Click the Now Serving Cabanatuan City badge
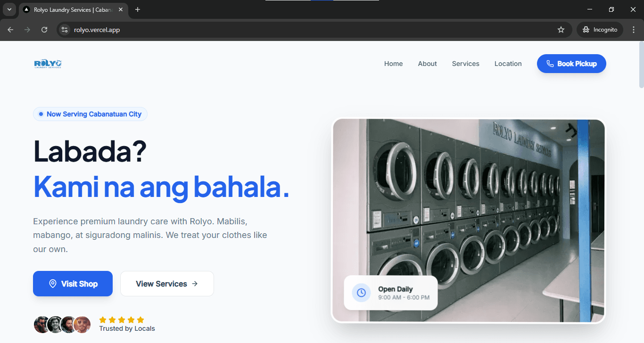Image resolution: width=644 pixels, height=343 pixels. tap(90, 114)
